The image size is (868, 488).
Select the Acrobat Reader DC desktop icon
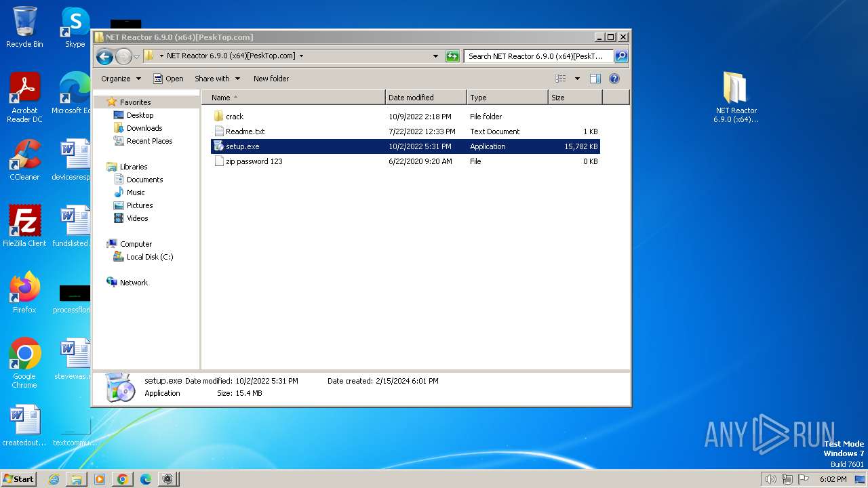[24, 98]
